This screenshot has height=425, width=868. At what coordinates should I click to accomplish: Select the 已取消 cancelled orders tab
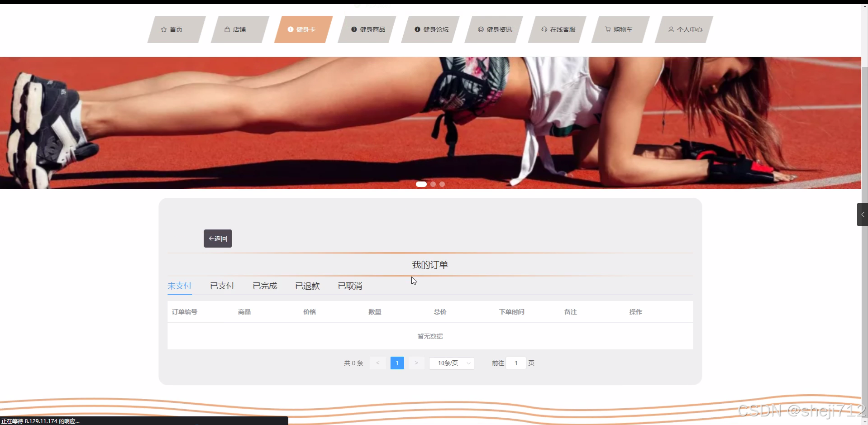pyautogui.click(x=350, y=286)
